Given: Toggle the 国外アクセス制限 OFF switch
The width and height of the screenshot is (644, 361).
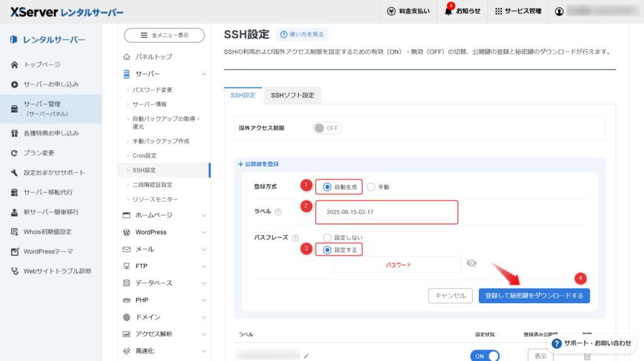Looking at the screenshot, I should pyautogui.click(x=327, y=128).
